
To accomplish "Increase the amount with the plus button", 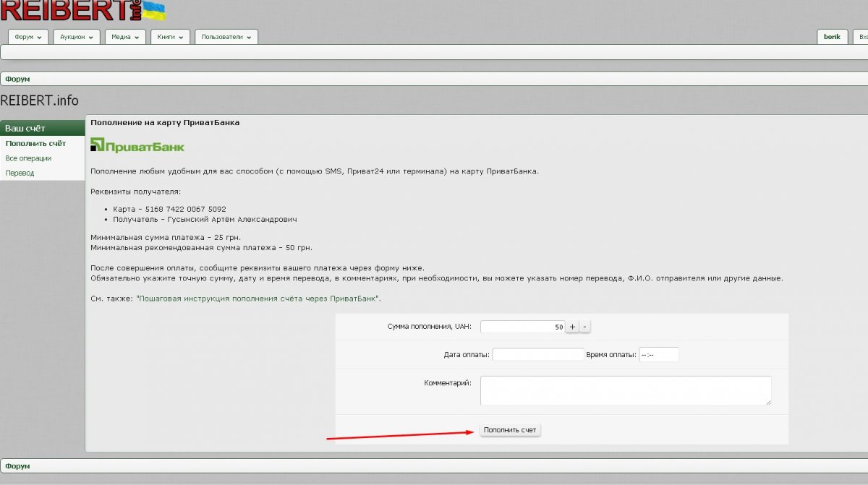I will [x=572, y=327].
